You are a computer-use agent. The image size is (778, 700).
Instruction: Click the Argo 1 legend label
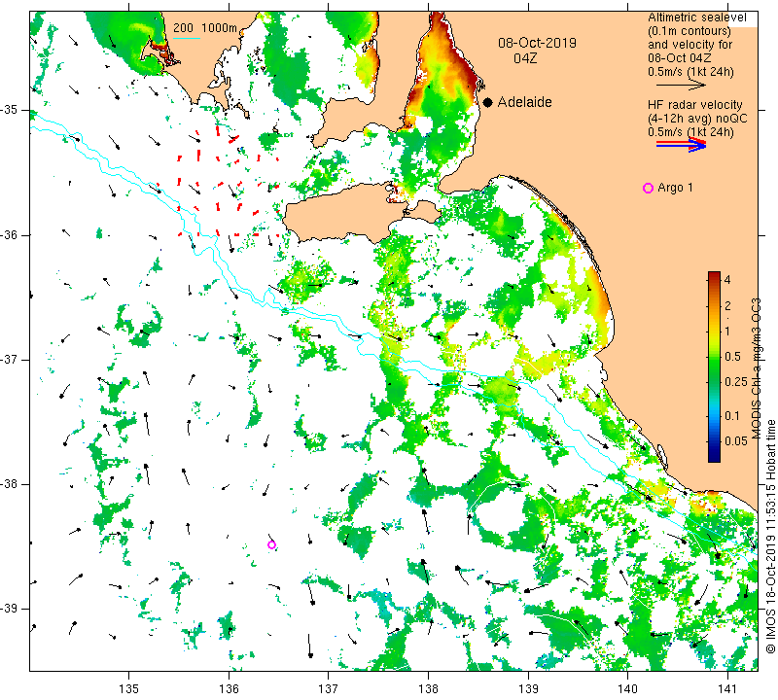[675, 188]
